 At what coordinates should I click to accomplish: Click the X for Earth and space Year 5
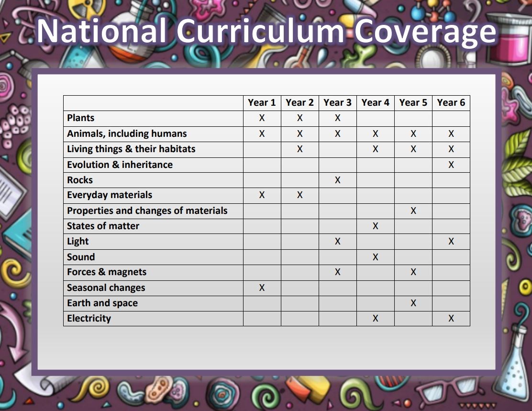413,303
